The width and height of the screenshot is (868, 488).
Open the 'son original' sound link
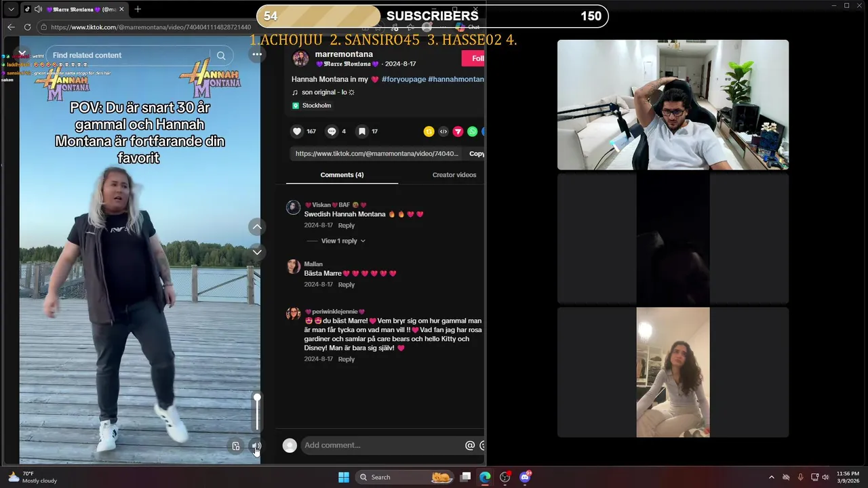(323, 92)
